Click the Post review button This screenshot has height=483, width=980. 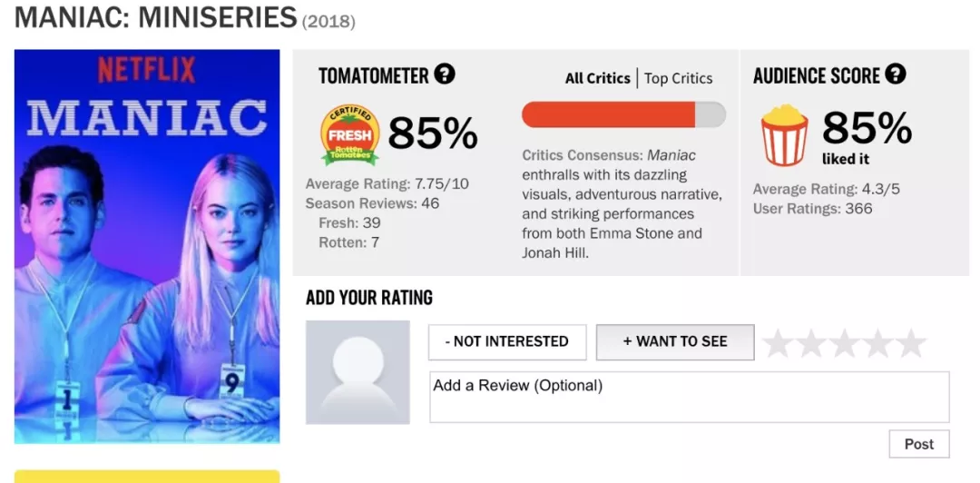(918, 444)
